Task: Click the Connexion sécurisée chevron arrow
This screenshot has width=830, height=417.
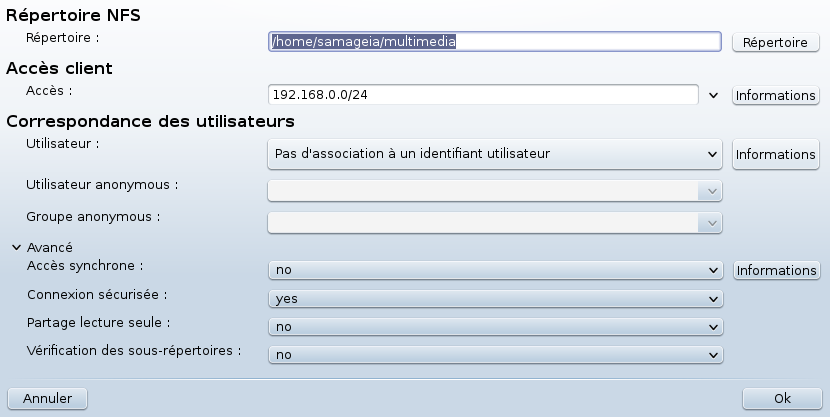Action: coord(712,298)
